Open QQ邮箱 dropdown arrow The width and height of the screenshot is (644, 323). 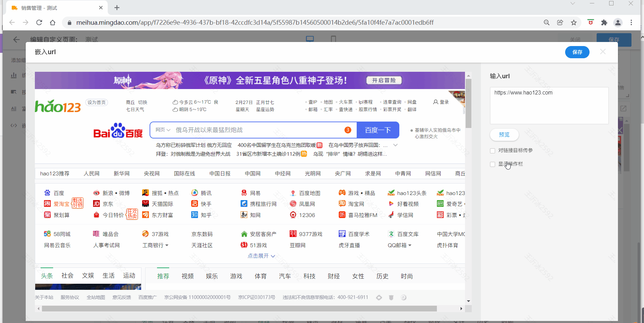point(410,245)
